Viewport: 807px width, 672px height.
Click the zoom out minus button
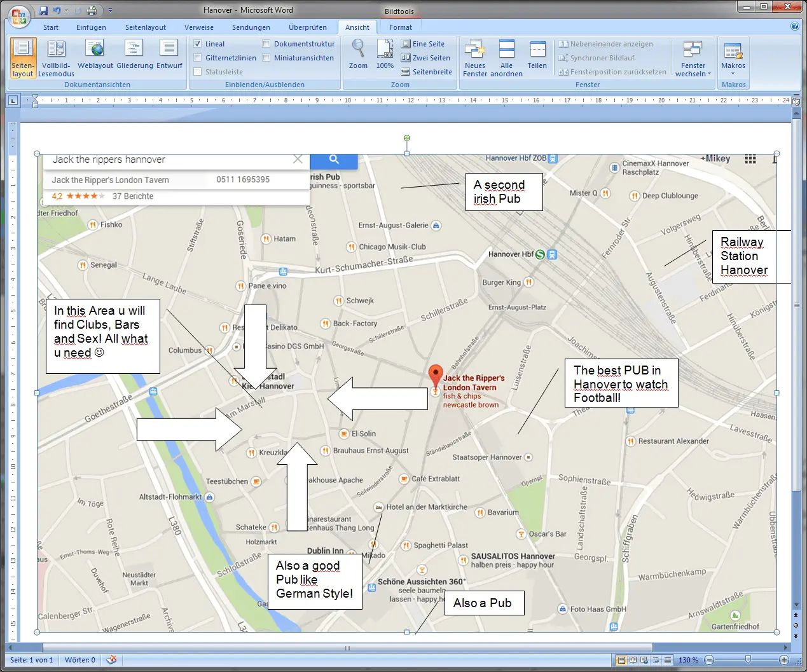tap(709, 660)
